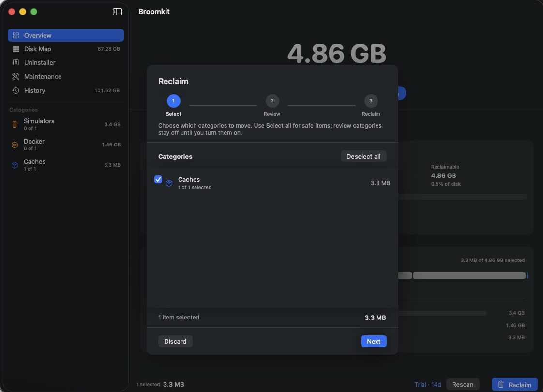This screenshot has height=392, width=543.
Task: Uncheck the Caches category checkbox
Action: (158, 179)
